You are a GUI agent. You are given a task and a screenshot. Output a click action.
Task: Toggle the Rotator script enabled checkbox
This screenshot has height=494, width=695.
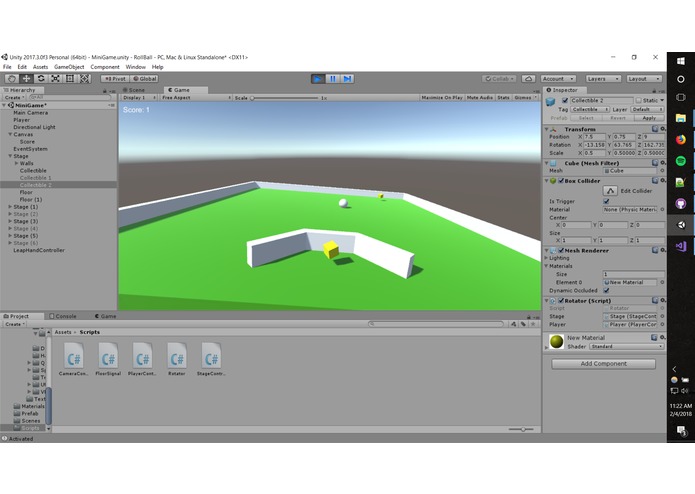tap(561, 300)
